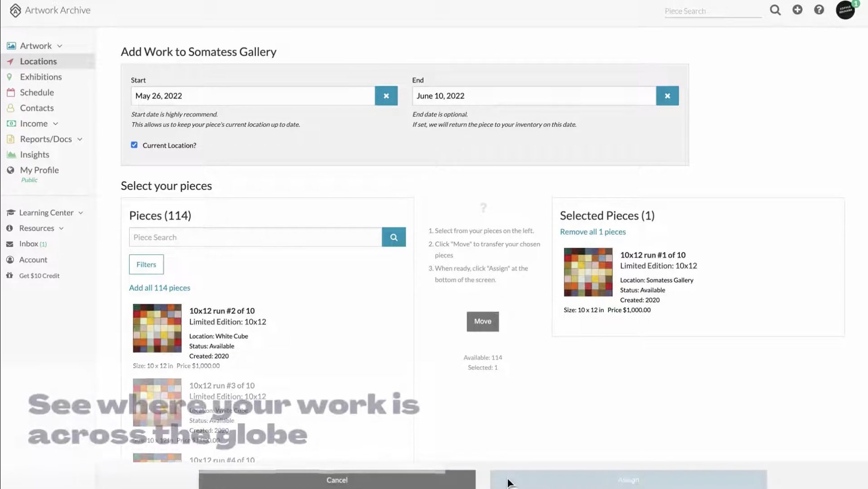This screenshot has width=868, height=489.
Task: Click the Schedule calendar icon
Action: click(x=11, y=93)
